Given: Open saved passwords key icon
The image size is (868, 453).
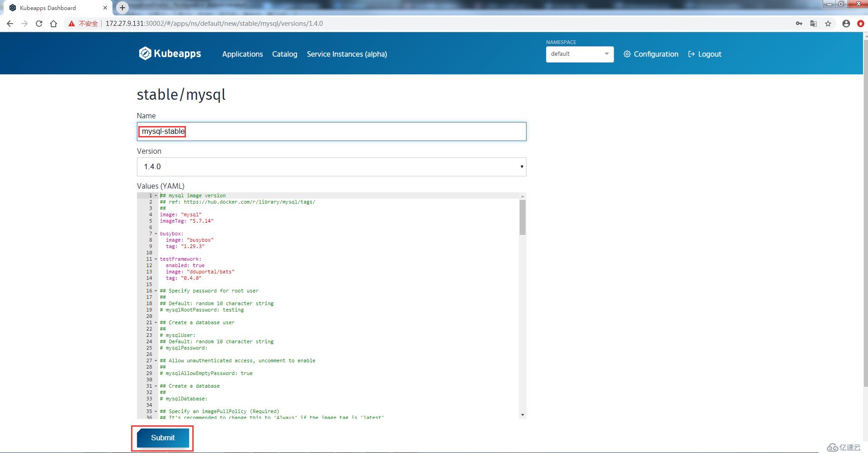Looking at the screenshot, I should coord(799,24).
